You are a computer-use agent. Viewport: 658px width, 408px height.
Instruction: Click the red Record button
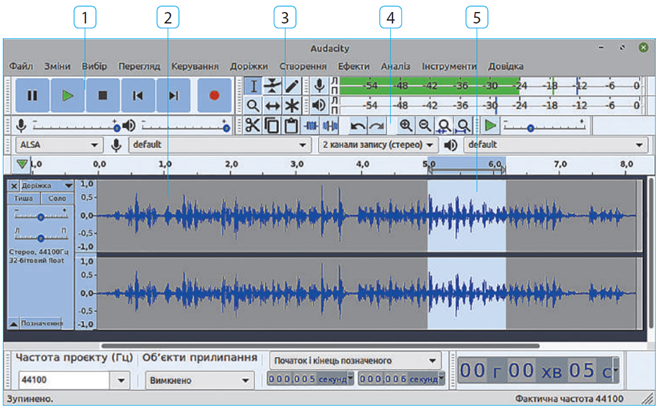(x=212, y=95)
